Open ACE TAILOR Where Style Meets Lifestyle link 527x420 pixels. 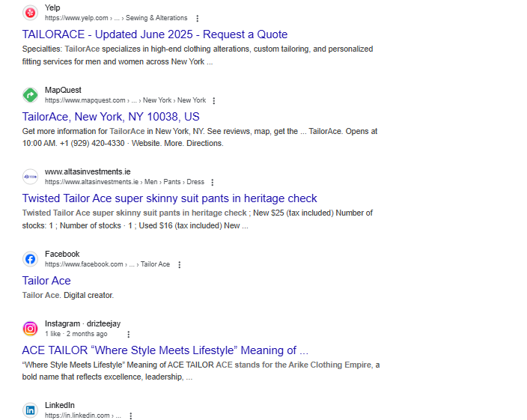[165, 350]
